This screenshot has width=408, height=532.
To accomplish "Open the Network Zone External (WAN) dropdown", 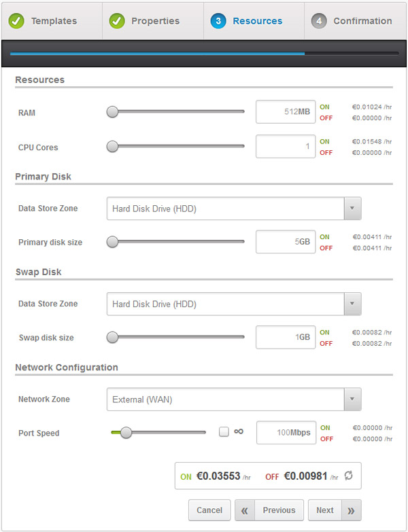I will point(234,399).
